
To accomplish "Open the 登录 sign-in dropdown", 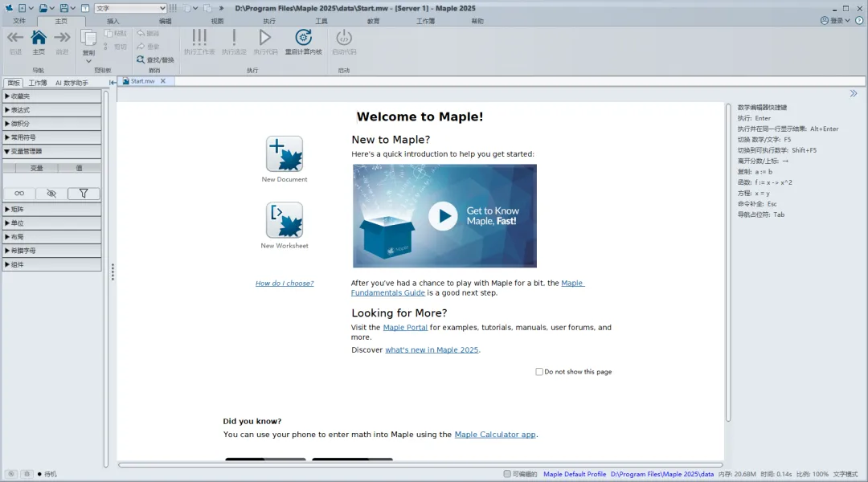I will 835,20.
